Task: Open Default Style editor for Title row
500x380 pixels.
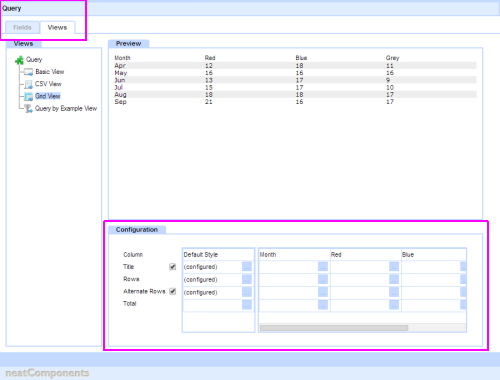Action: point(247,267)
